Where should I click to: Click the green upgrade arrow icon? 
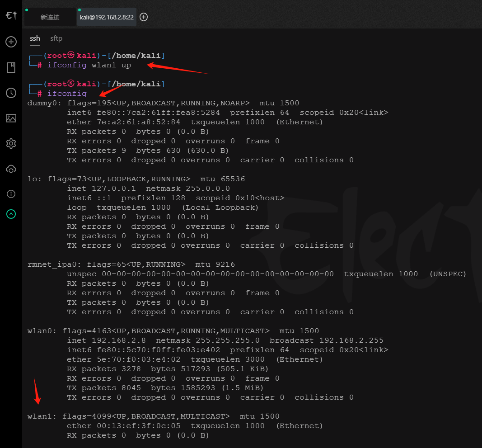[x=11, y=214]
